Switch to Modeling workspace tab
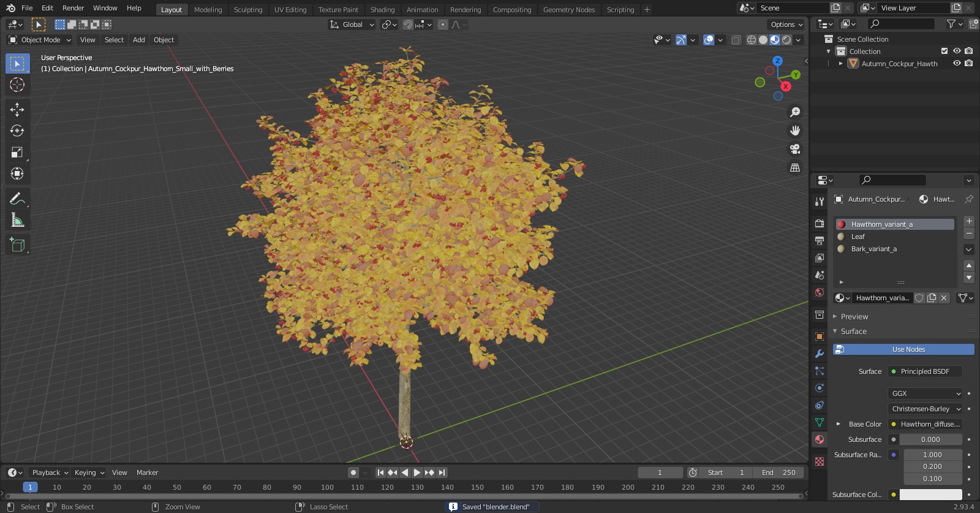Image resolution: width=980 pixels, height=513 pixels. (208, 10)
